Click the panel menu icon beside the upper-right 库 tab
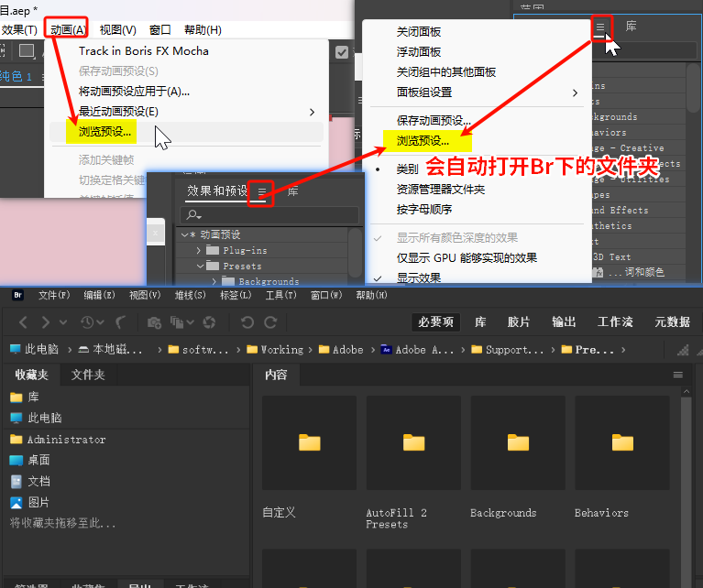703x588 pixels. (600, 27)
